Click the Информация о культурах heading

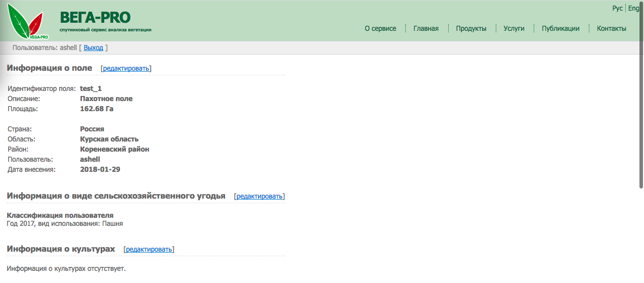tap(61, 249)
